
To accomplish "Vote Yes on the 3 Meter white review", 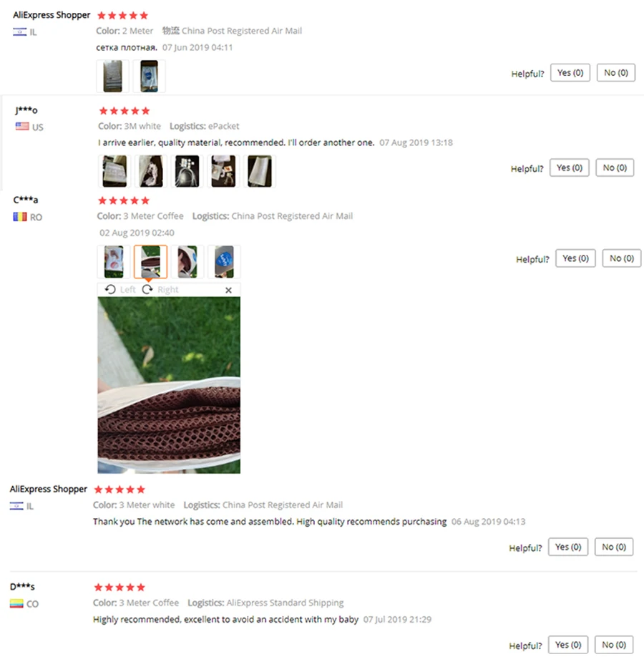I will coord(567,547).
